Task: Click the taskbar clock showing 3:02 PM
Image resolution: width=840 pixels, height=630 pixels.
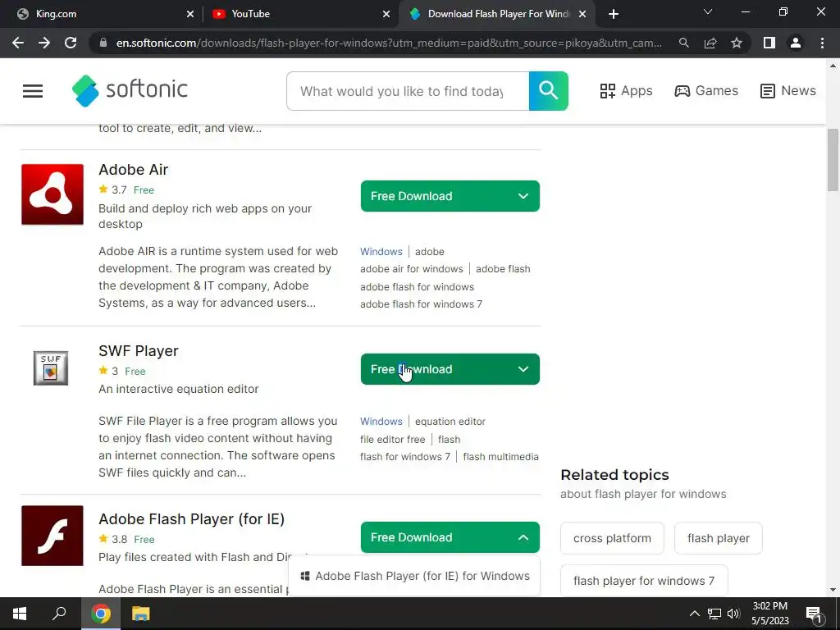Action: (769, 614)
